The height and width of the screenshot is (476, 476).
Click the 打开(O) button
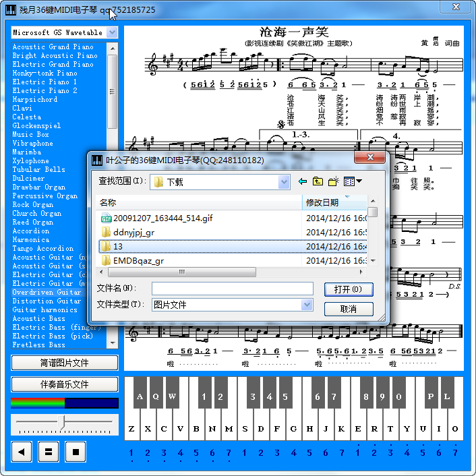point(349,289)
